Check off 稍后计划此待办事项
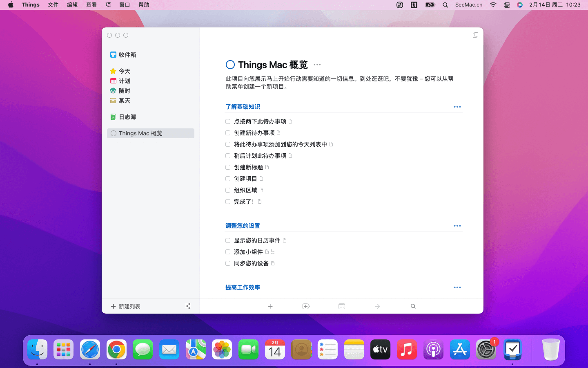 (228, 156)
